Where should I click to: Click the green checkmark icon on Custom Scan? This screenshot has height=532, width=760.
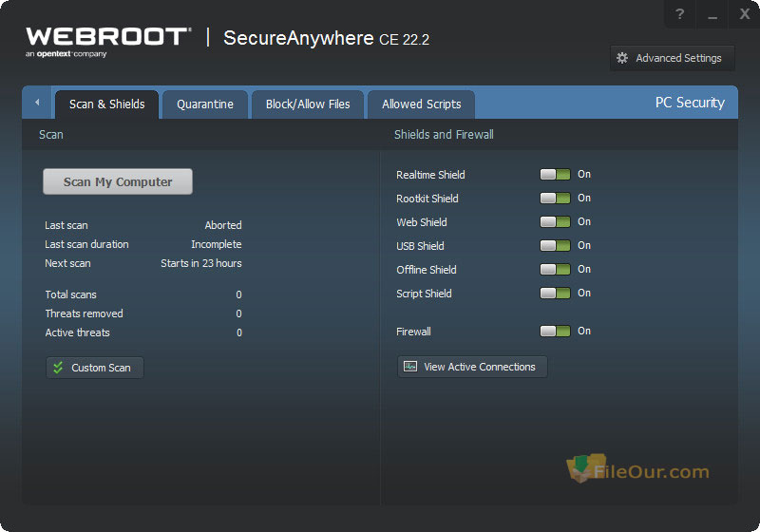click(x=58, y=368)
